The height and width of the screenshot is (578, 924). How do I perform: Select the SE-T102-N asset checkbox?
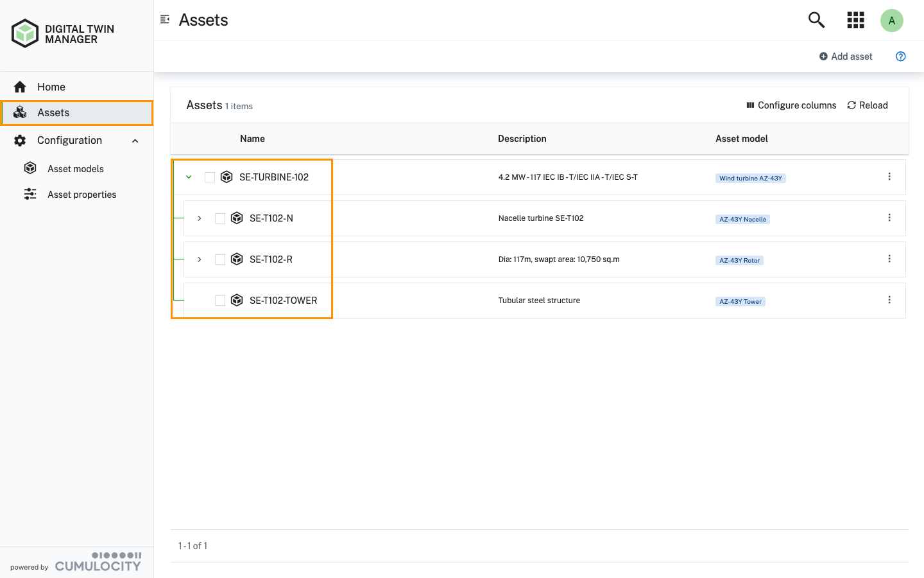(x=220, y=218)
